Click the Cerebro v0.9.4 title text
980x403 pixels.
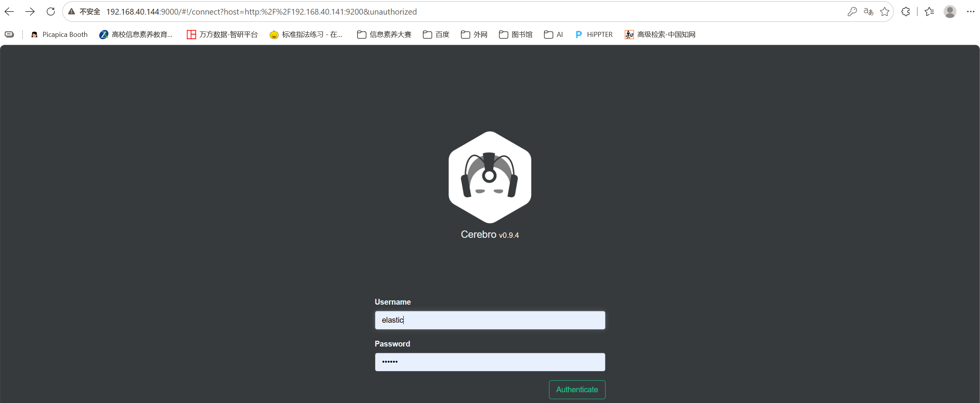(490, 234)
